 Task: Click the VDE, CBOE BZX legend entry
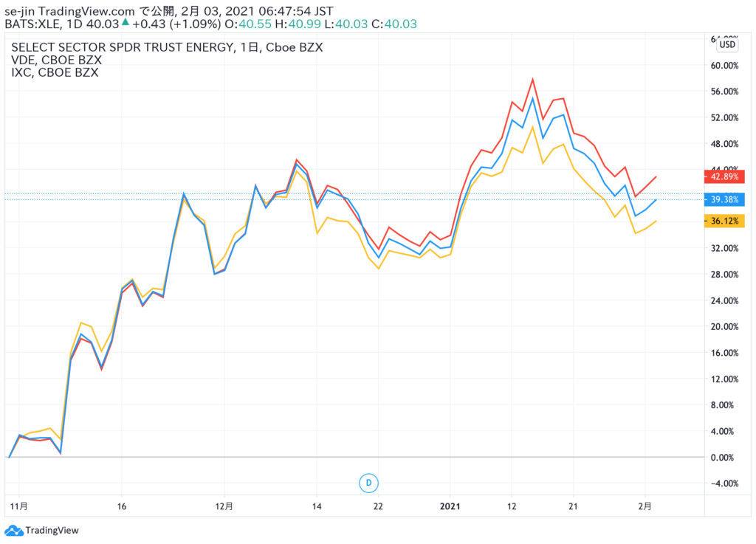57,61
